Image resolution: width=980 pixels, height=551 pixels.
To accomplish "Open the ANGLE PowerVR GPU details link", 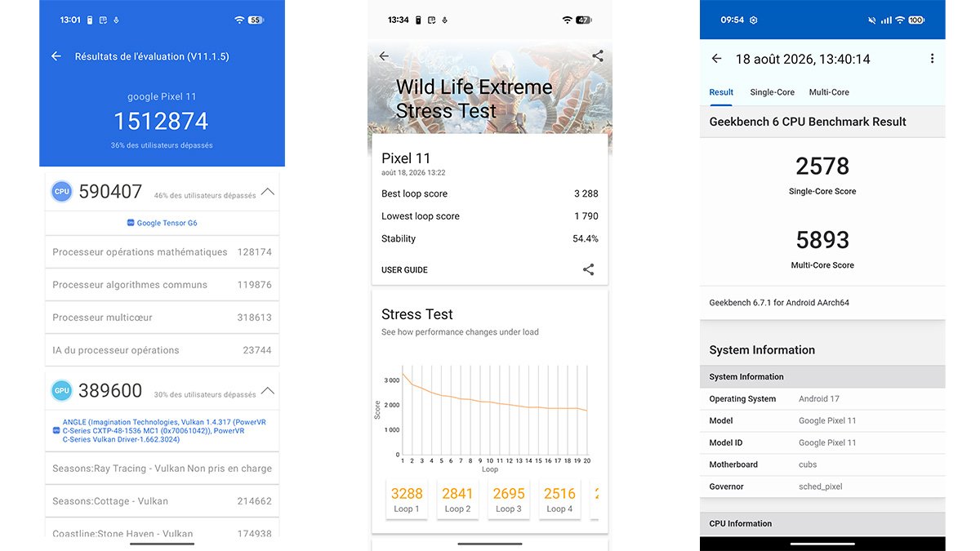I will pos(163,431).
